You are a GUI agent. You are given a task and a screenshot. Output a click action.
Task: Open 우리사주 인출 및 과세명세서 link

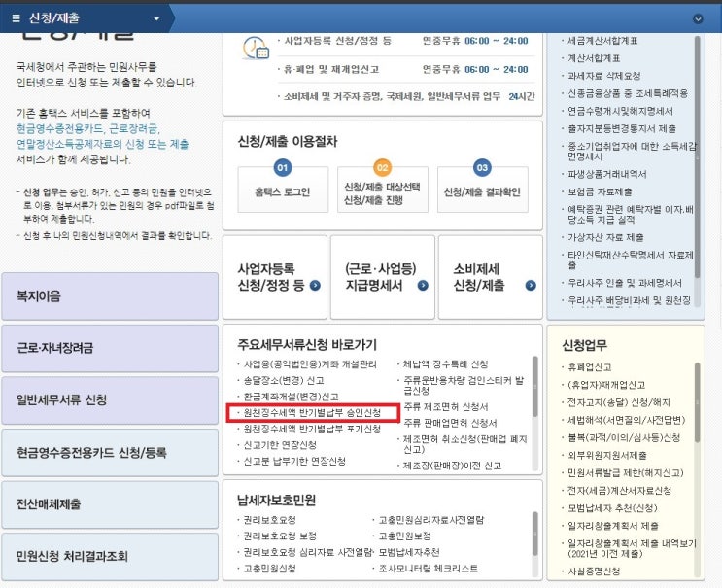click(x=625, y=283)
